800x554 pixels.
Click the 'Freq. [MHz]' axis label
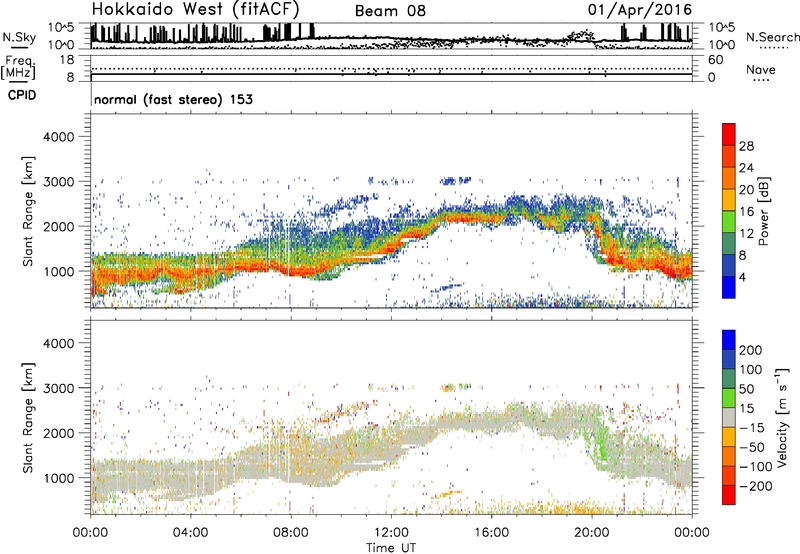click(18, 67)
